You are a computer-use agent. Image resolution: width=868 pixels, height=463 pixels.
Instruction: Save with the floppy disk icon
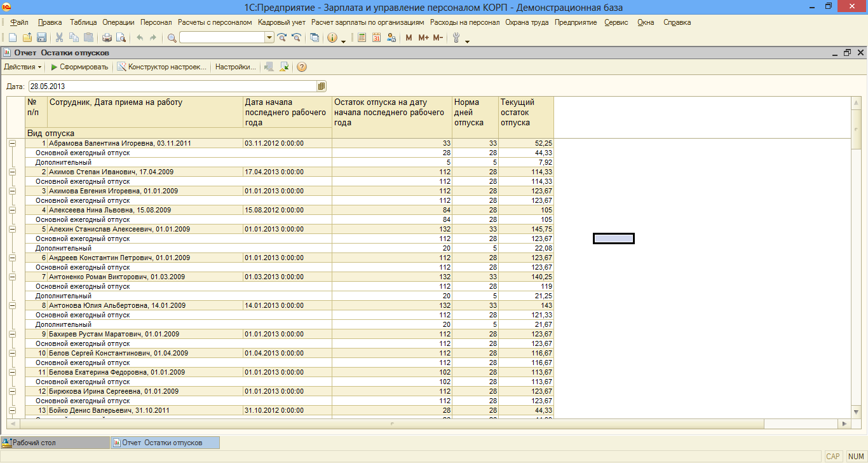(41, 38)
